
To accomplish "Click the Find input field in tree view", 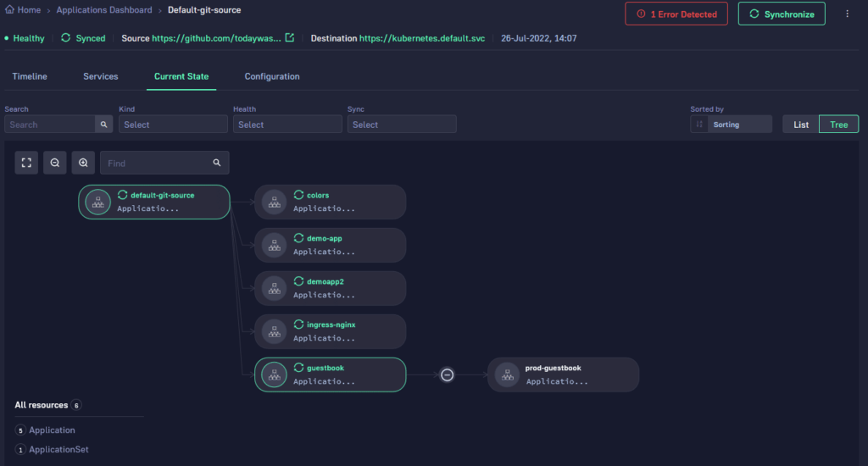I will (x=156, y=163).
